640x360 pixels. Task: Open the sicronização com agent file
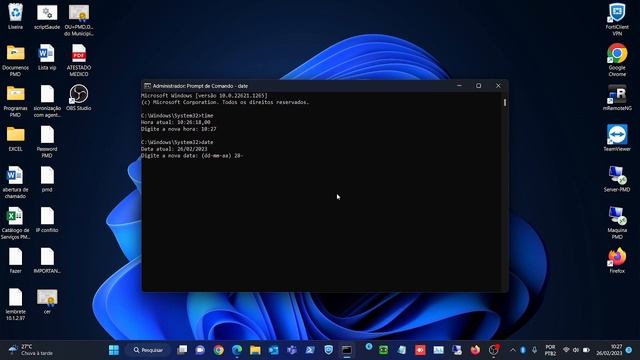click(x=47, y=101)
